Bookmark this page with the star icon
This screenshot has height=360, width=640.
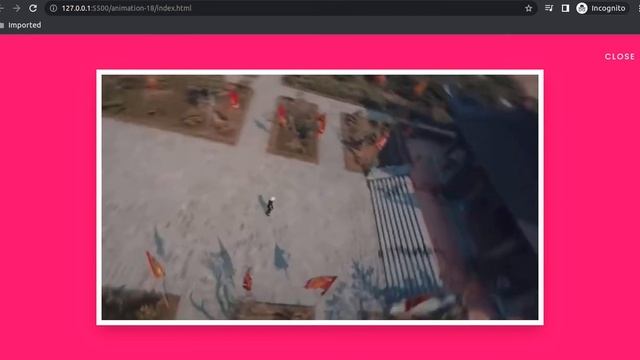[529, 8]
